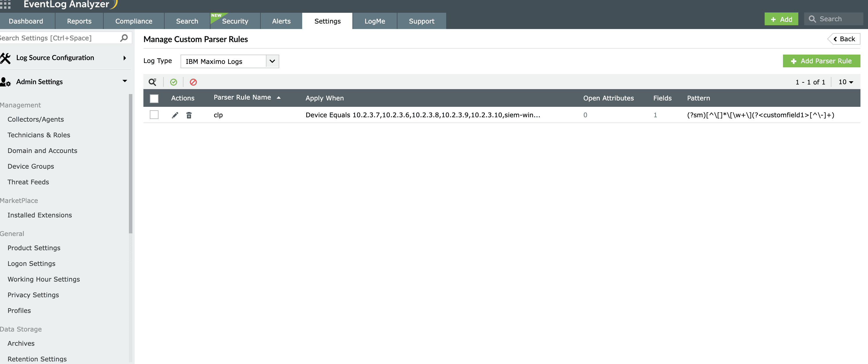868x364 pixels.
Task: Click the Log Source Configuration tools icon
Action: click(x=6, y=58)
